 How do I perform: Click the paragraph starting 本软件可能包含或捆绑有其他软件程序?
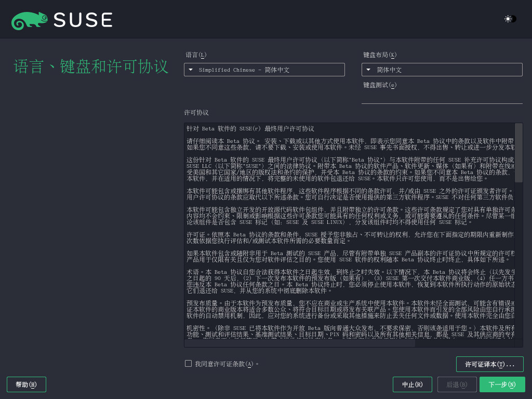pos(351,194)
